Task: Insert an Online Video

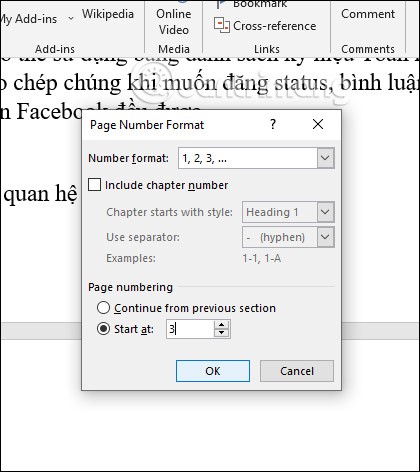Action: (x=174, y=21)
